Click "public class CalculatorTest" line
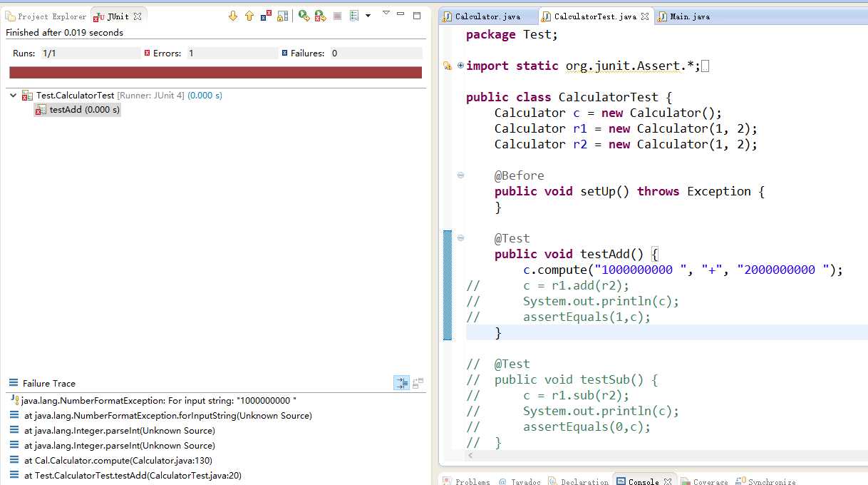This screenshot has width=868, height=485. pyautogui.click(x=569, y=97)
